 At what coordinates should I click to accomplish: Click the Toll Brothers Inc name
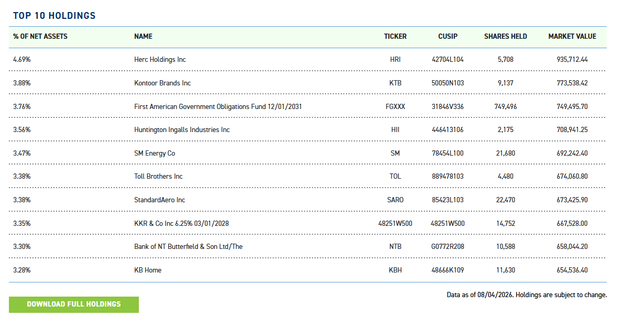[x=158, y=177]
